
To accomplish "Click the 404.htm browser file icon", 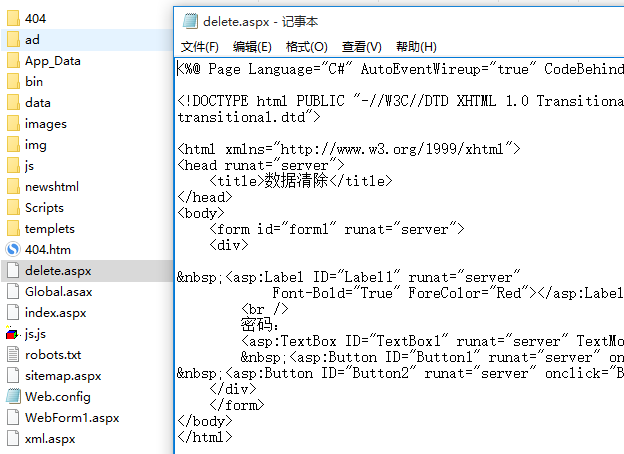I will pyautogui.click(x=13, y=249).
